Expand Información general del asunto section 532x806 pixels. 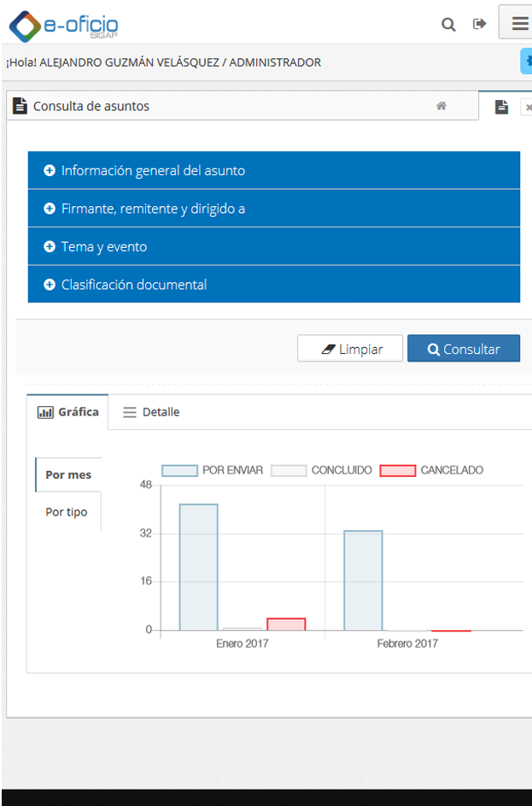(274, 170)
